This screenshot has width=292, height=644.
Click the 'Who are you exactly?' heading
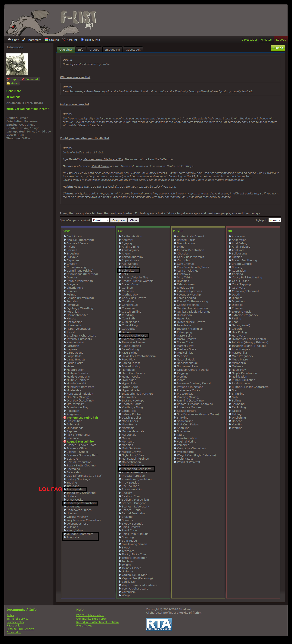click(75, 77)
